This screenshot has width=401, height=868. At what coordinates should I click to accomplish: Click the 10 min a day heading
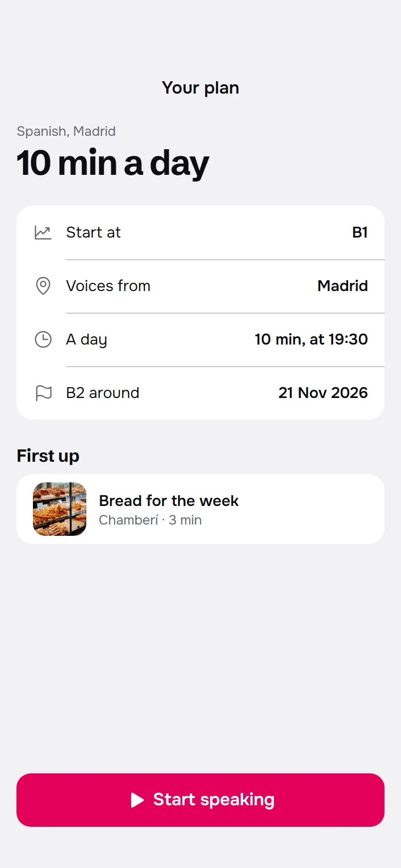click(x=113, y=164)
